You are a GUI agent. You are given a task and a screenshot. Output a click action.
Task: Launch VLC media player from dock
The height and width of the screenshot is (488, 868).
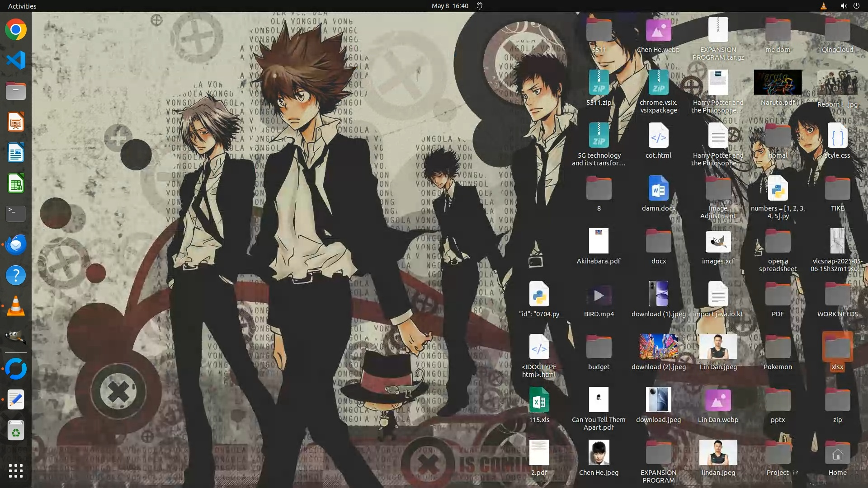click(x=16, y=306)
